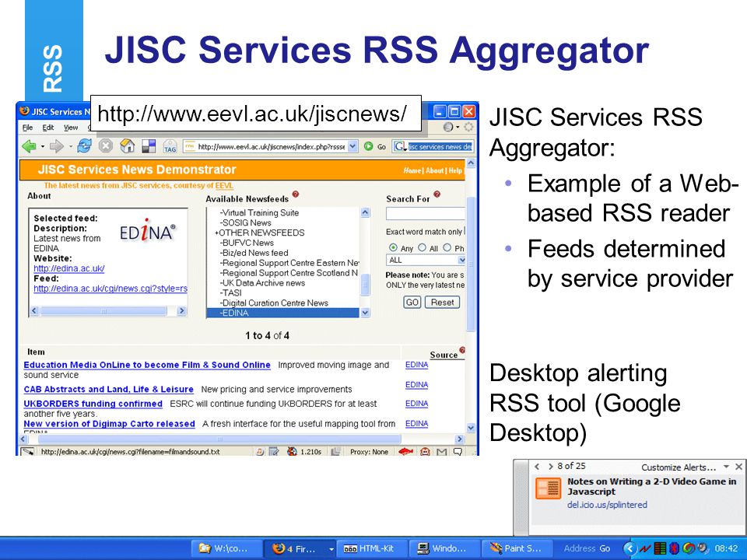Image resolution: width=747 pixels, height=560 pixels.
Task: Click the del.icio.us checkered toolbar icon
Action: point(149,146)
